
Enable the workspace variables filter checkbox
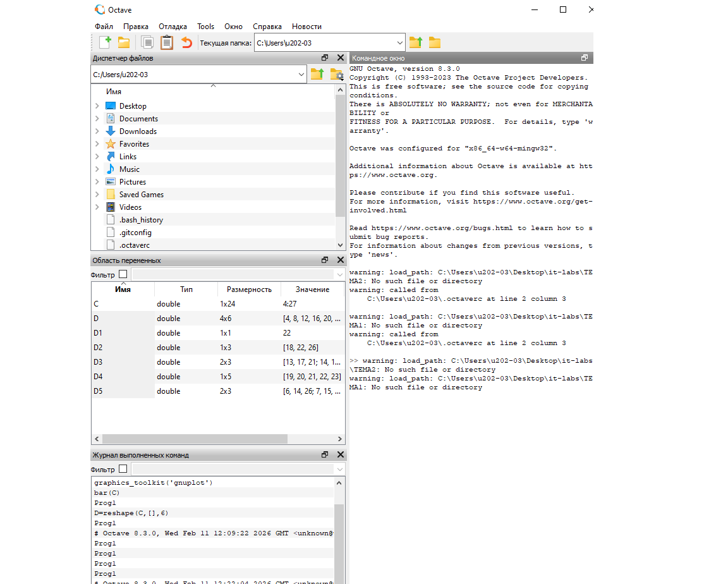123,274
